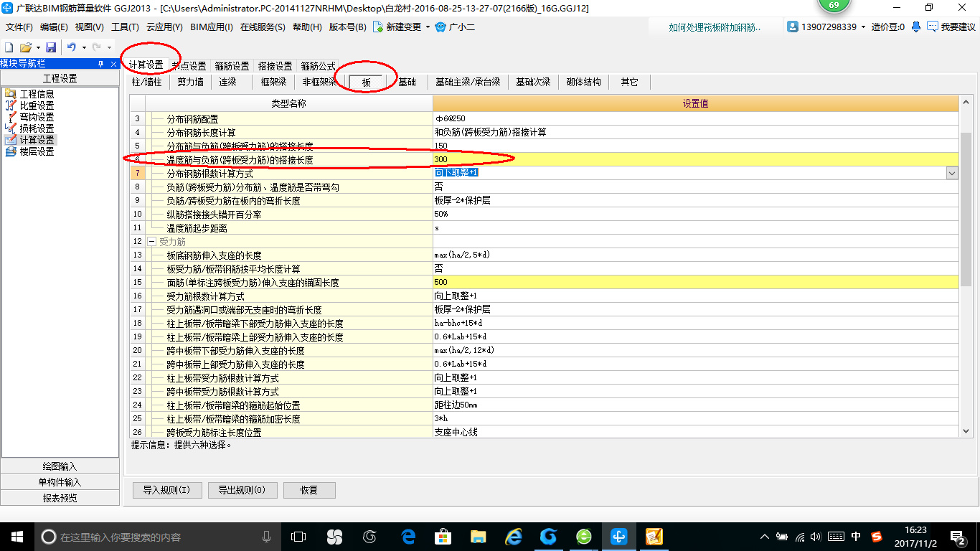Collapse the 受力筋 group in row 12
The image size is (980, 551).
pos(151,242)
